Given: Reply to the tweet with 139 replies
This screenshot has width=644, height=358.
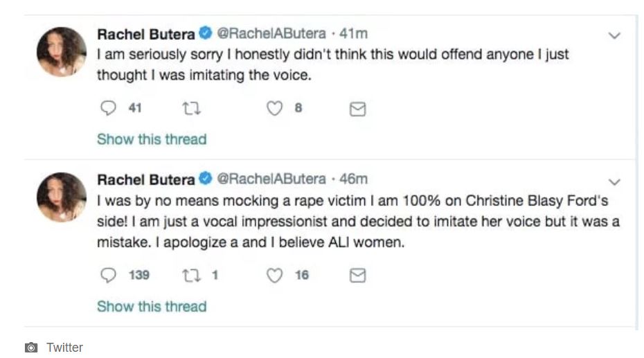Looking at the screenshot, I should click(108, 276).
